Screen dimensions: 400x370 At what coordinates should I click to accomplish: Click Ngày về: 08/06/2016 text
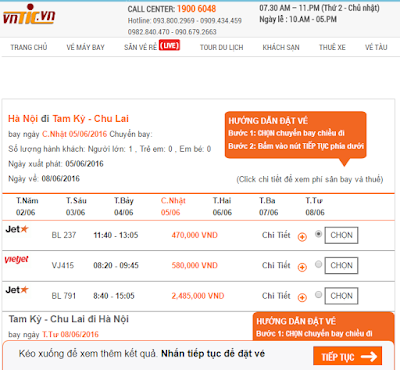click(x=44, y=179)
